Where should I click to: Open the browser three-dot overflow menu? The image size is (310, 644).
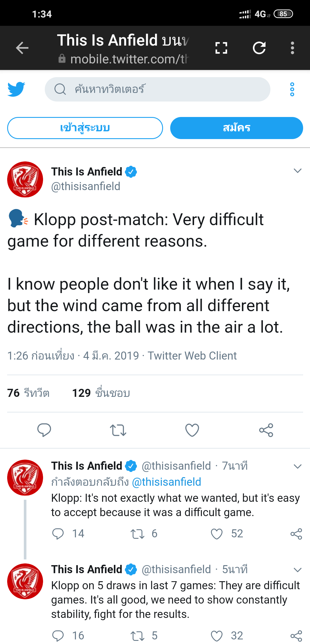tap(292, 48)
